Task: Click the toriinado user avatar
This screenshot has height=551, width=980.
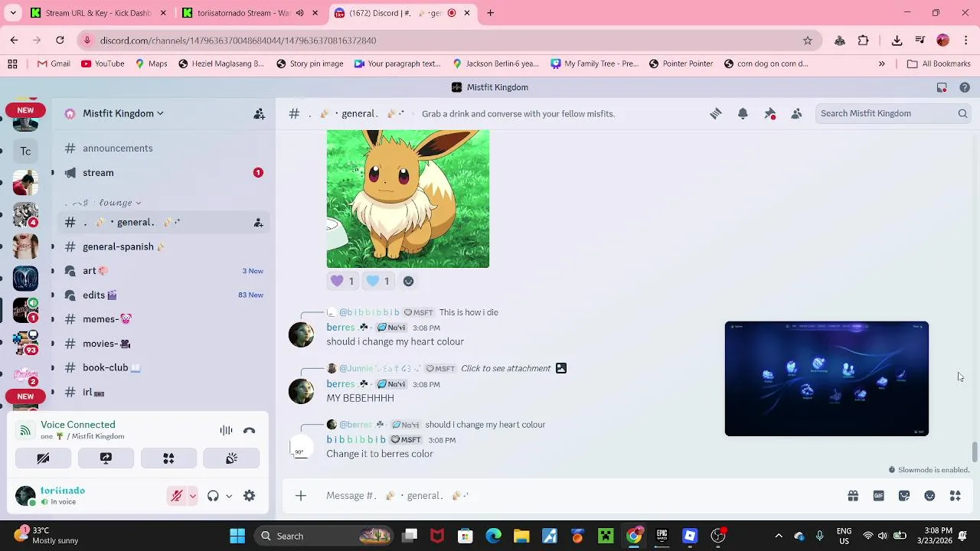Action: (25, 496)
